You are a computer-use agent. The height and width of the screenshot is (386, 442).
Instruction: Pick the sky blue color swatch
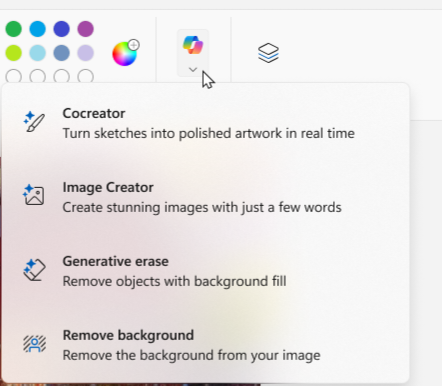[x=38, y=29]
